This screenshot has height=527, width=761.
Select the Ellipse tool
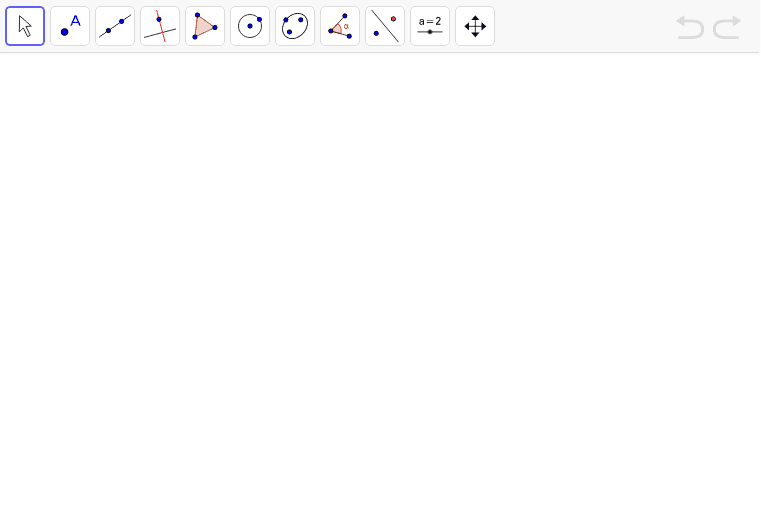[x=295, y=26]
